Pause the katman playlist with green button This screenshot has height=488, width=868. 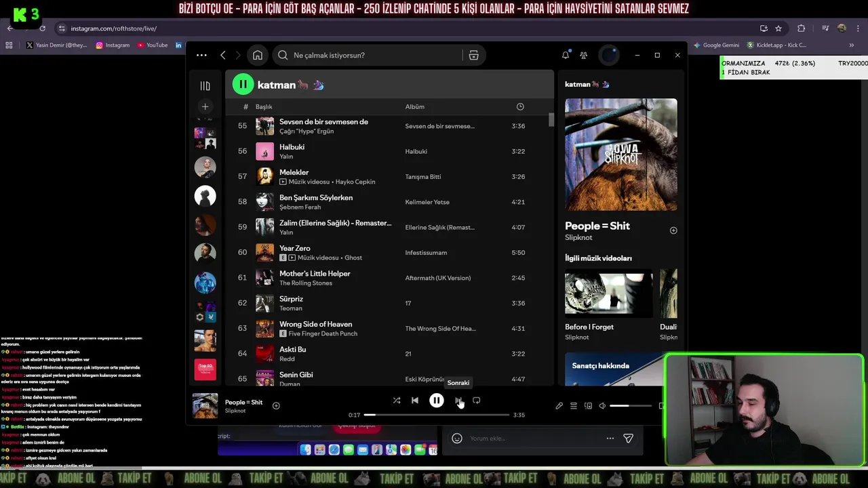tap(243, 84)
